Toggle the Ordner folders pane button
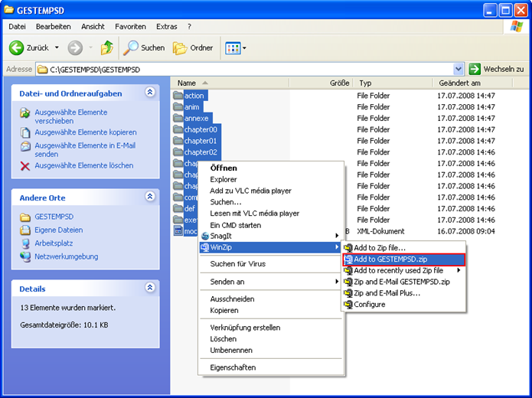The height and width of the screenshot is (398, 532). pos(193,47)
